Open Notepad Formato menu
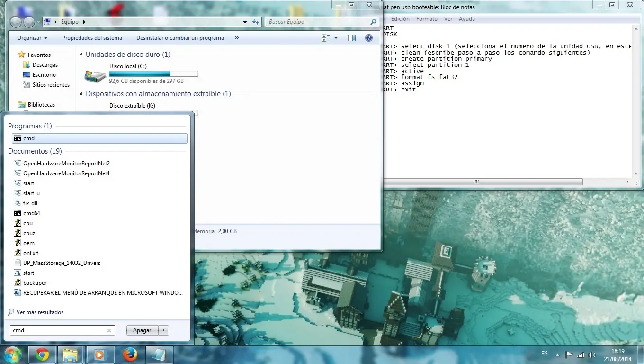 point(427,19)
